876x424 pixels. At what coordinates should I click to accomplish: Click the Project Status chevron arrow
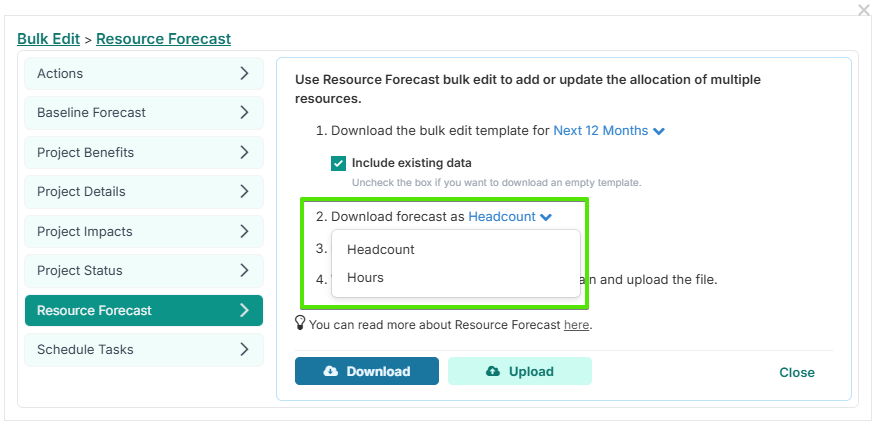click(x=244, y=270)
